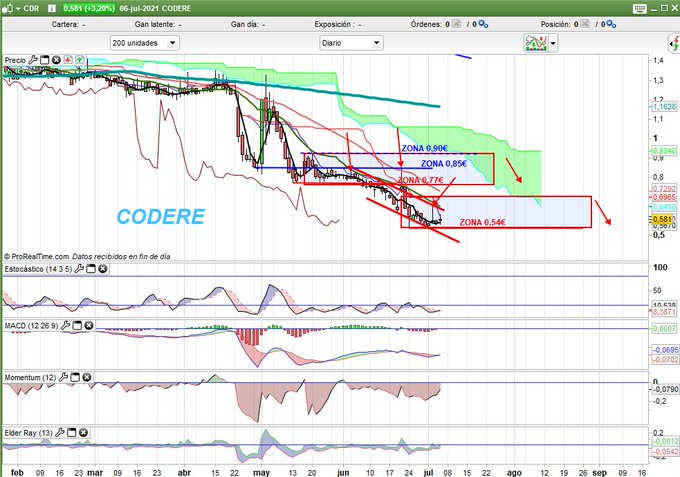Close the Elder Ray indicator panel
680x477 pixels.
83,432
